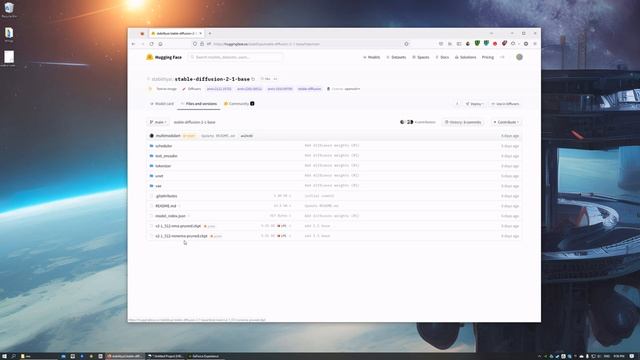Open the Deploy dropdown
The image size is (640, 360).
coord(474,104)
